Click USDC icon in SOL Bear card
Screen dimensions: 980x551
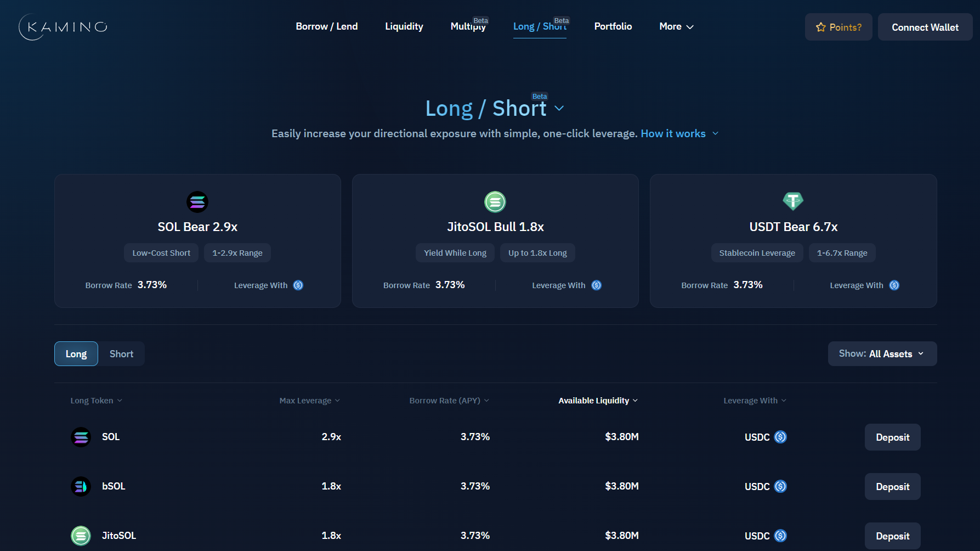pyautogui.click(x=298, y=285)
